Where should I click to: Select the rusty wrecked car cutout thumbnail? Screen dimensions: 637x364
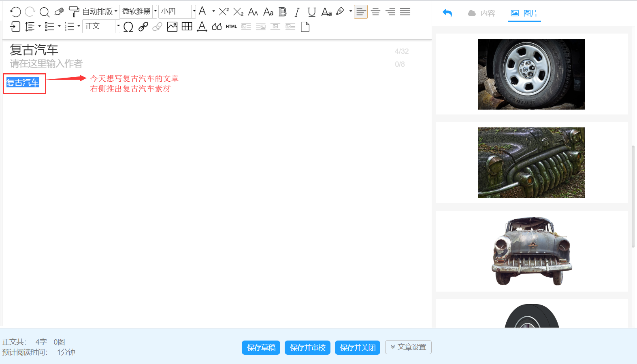(x=532, y=251)
